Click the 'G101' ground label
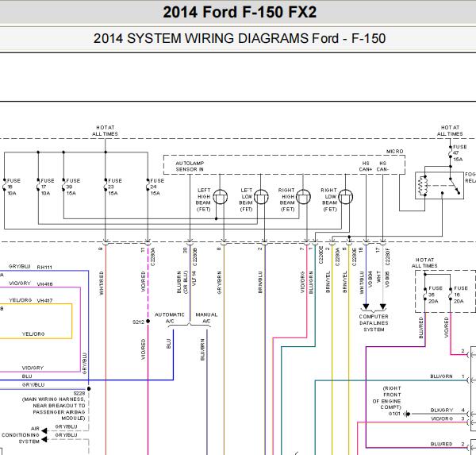Viewport: 476px width, 455px height. pyautogui.click(x=394, y=414)
